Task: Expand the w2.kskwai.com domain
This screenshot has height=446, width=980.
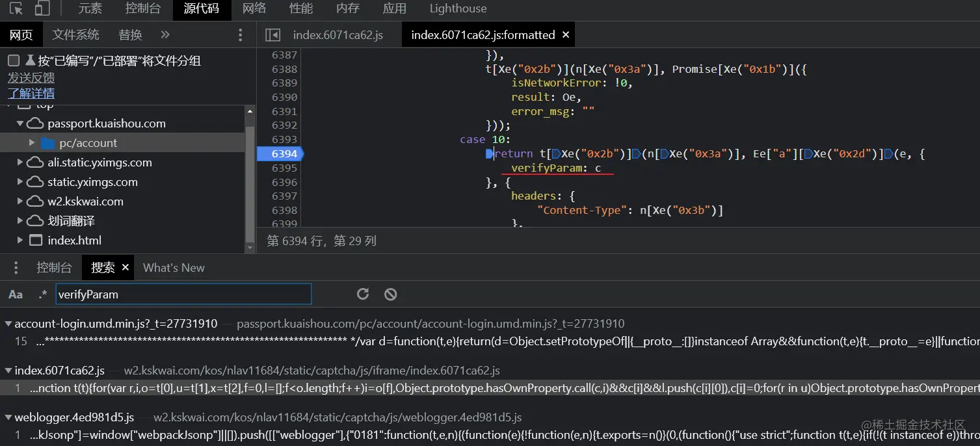Action: coord(20,202)
